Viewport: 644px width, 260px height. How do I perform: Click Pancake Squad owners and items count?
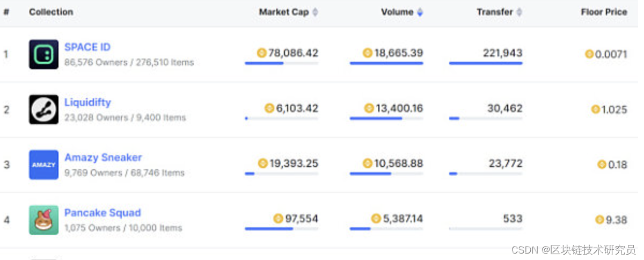pos(123,228)
